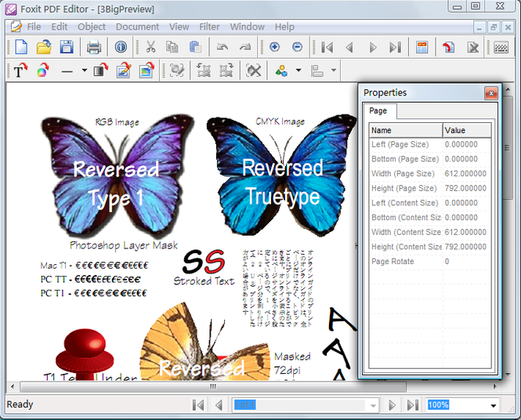
Task: Open the 100% zoom dropdown
Action: (494, 405)
